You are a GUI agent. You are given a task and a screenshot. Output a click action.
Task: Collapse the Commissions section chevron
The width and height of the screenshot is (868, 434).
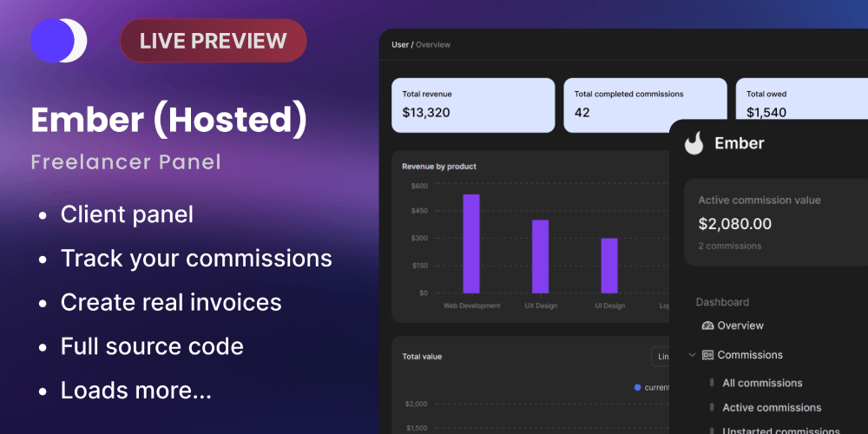point(692,355)
